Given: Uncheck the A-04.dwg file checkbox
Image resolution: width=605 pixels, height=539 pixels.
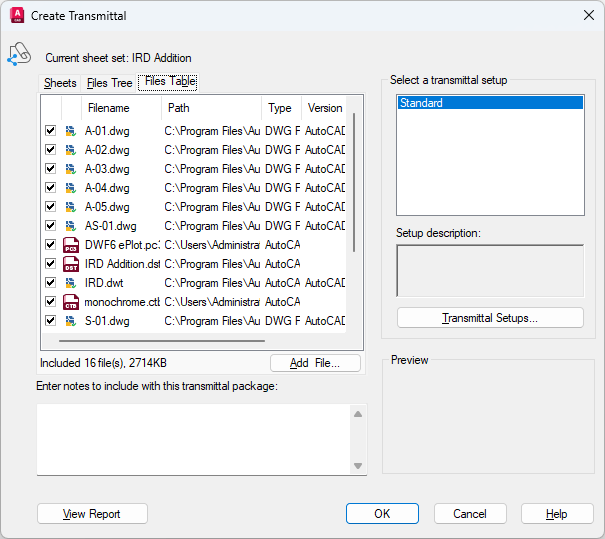Looking at the screenshot, I should coord(50,188).
